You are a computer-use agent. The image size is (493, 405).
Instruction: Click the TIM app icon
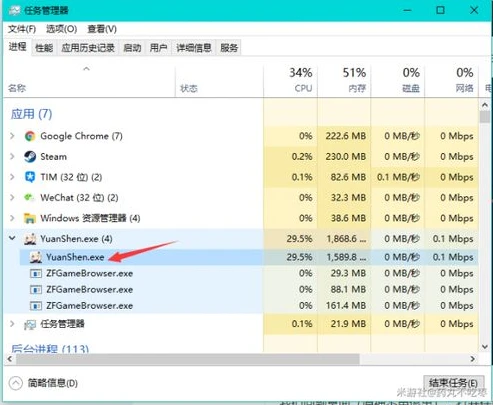30,177
